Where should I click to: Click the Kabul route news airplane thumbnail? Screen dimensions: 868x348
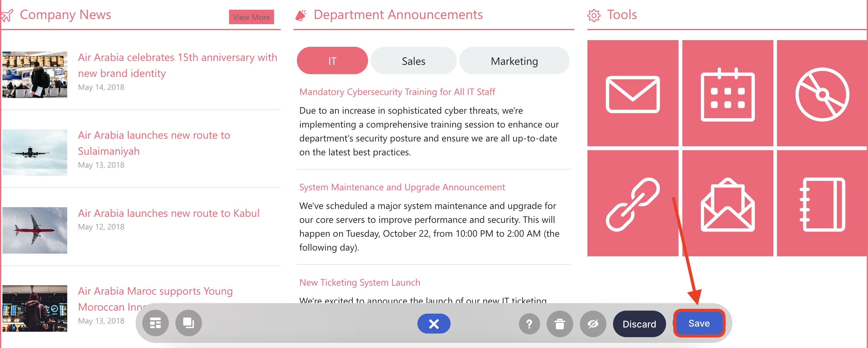coord(35,230)
